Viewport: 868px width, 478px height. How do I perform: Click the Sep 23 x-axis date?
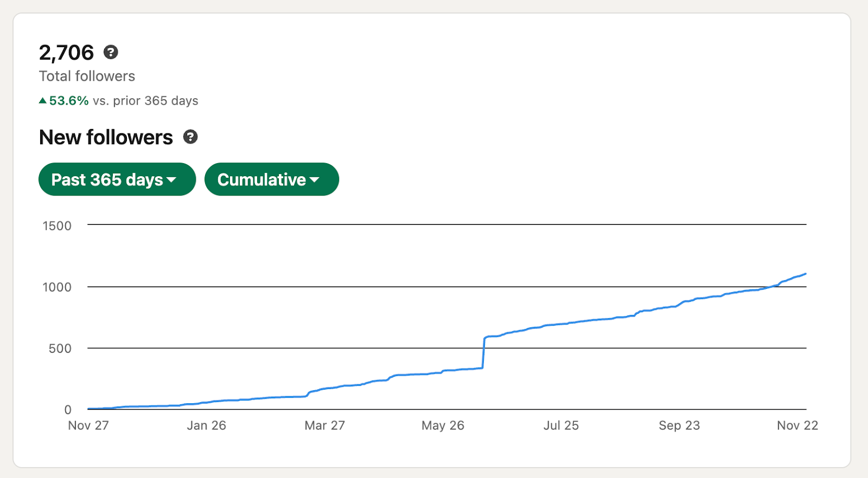click(x=680, y=425)
